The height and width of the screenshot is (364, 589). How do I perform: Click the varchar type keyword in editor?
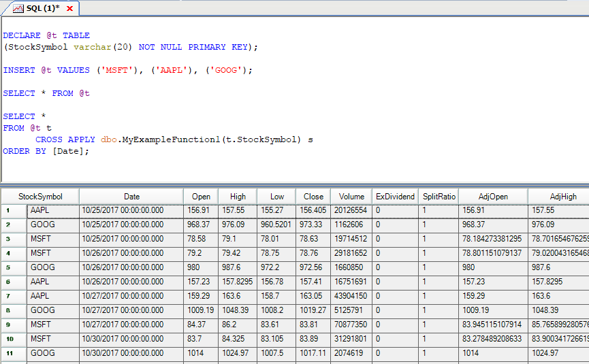[93, 47]
